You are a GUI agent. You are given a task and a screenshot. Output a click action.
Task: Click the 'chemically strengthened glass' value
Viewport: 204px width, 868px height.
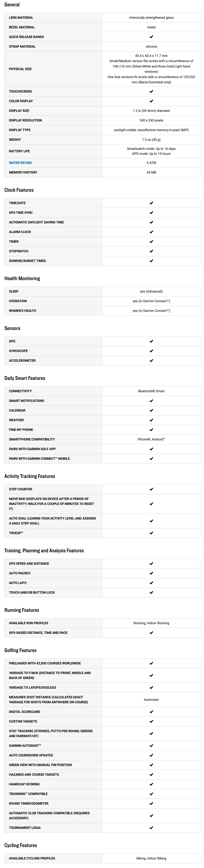[x=151, y=17]
